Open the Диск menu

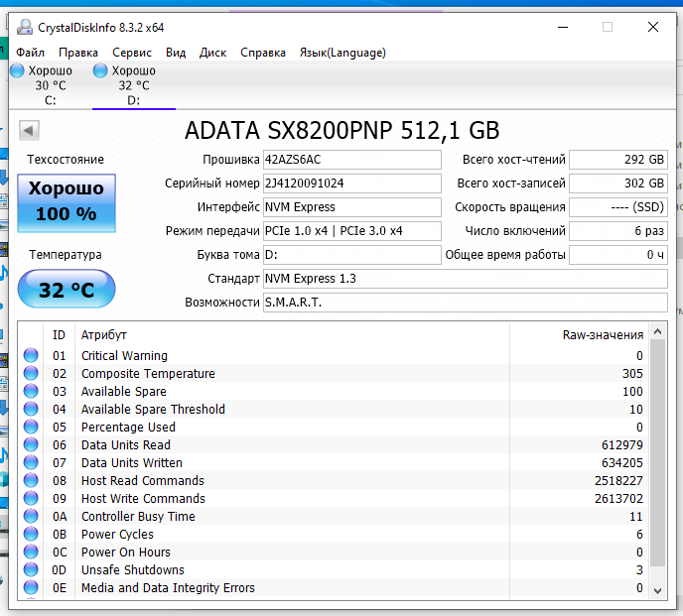pyautogui.click(x=212, y=53)
